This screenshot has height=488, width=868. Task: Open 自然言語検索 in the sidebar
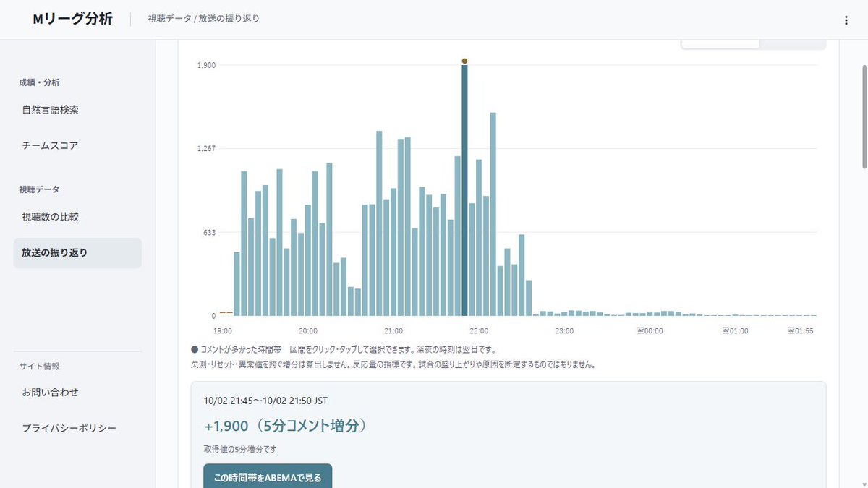pyautogui.click(x=77, y=110)
